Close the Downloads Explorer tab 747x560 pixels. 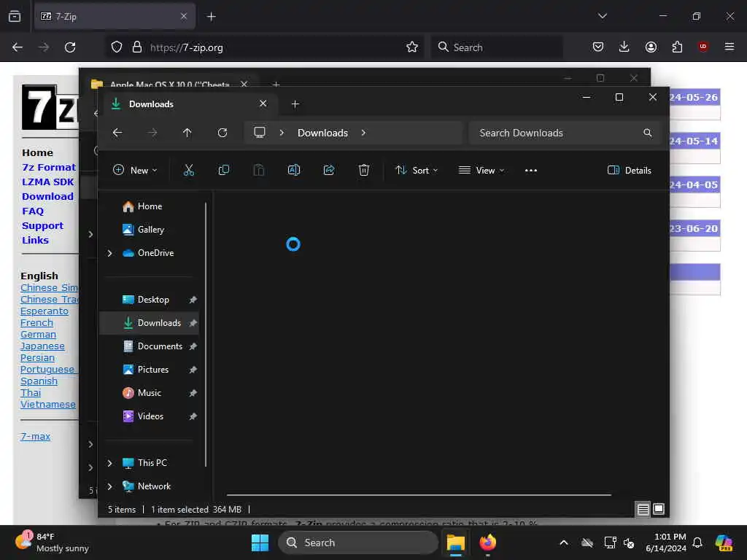(263, 104)
